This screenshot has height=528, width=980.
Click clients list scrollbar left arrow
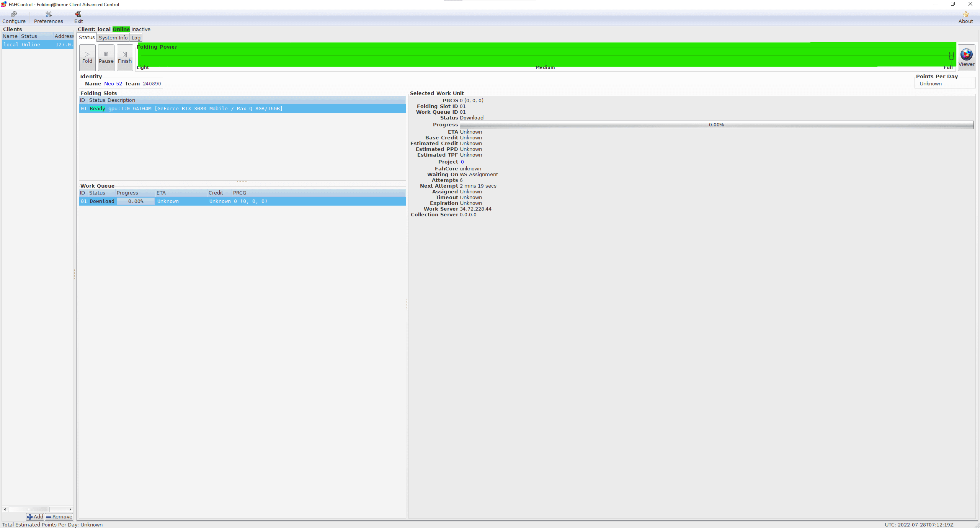point(5,509)
